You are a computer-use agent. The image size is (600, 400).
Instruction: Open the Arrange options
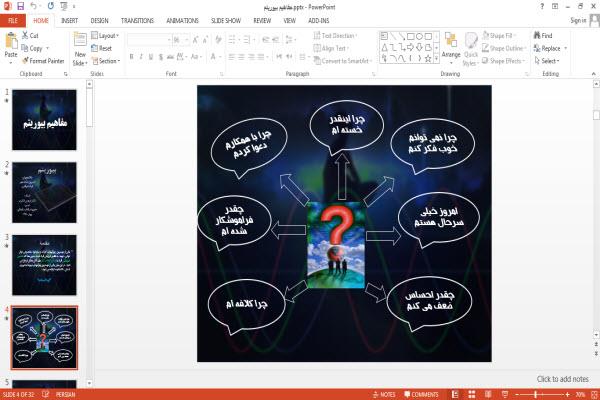coord(451,47)
